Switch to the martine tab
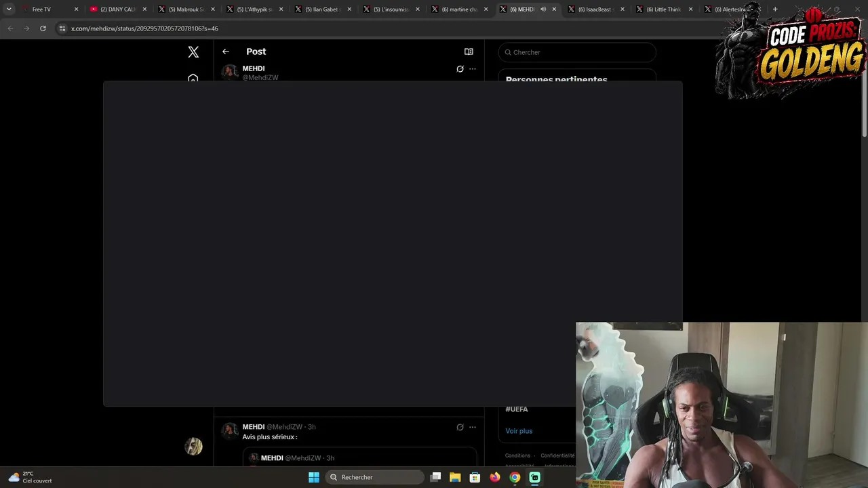The height and width of the screenshot is (488, 868). [459, 9]
